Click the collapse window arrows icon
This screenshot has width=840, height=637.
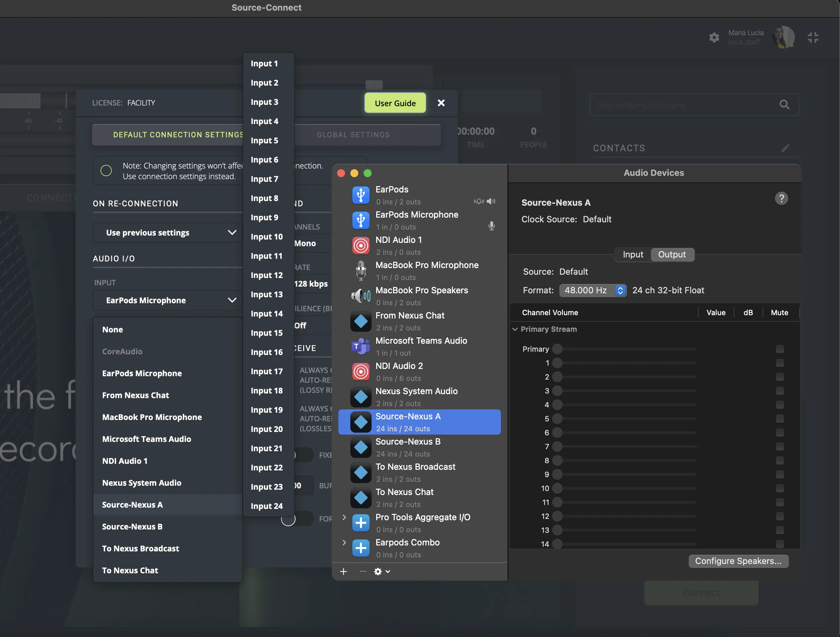tap(813, 37)
